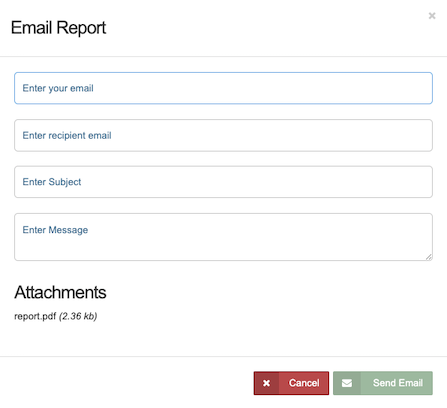Click the Send Email button label
The height and width of the screenshot is (408, 447).
pyautogui.click(x=398, y=383)
